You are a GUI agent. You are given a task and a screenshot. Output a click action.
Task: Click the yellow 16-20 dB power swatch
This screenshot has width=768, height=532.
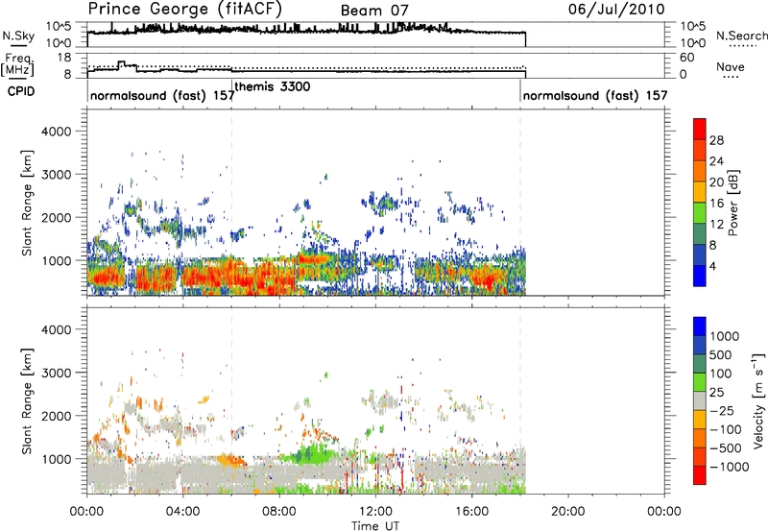(x=700, y=191)
